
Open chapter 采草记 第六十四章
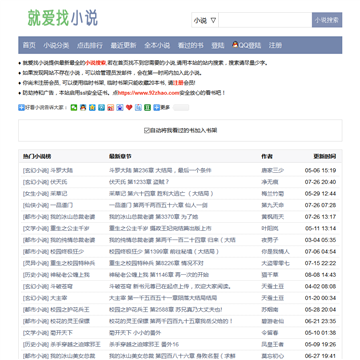click(161, 194)
